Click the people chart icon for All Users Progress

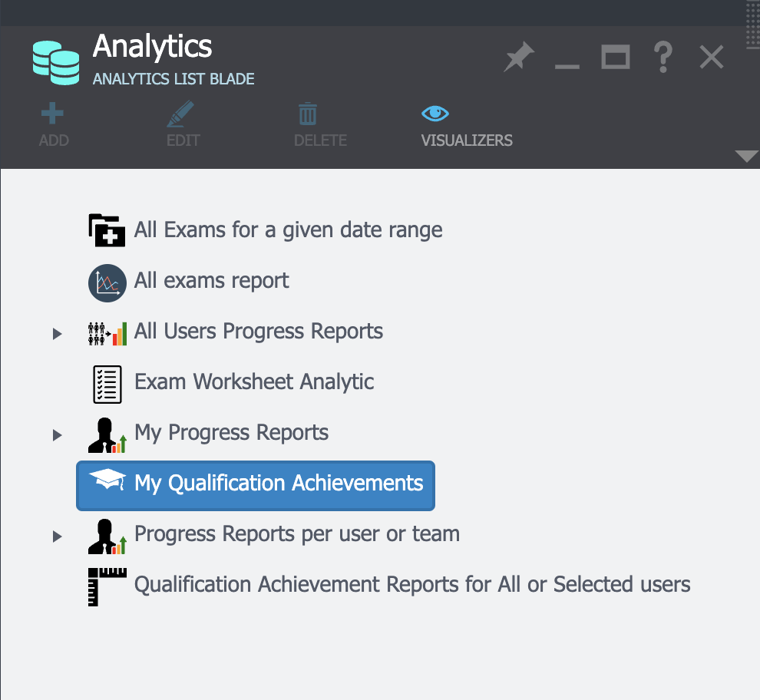click(107, 333)
